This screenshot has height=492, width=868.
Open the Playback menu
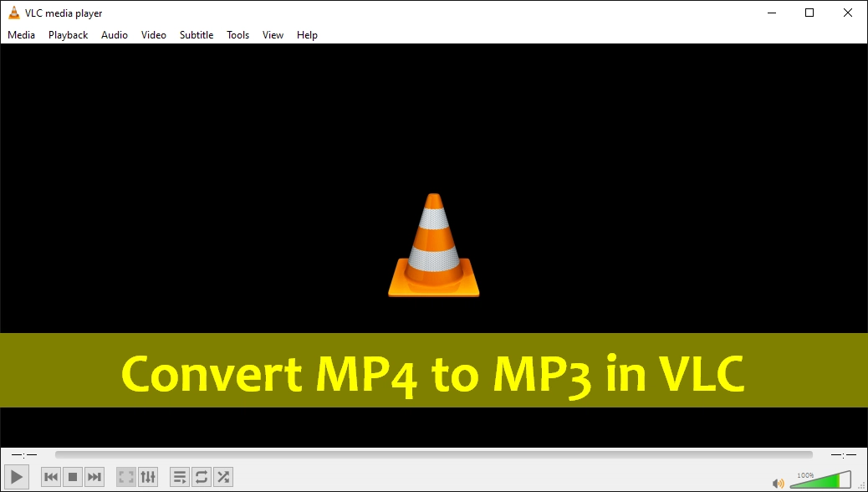point(67,34)
